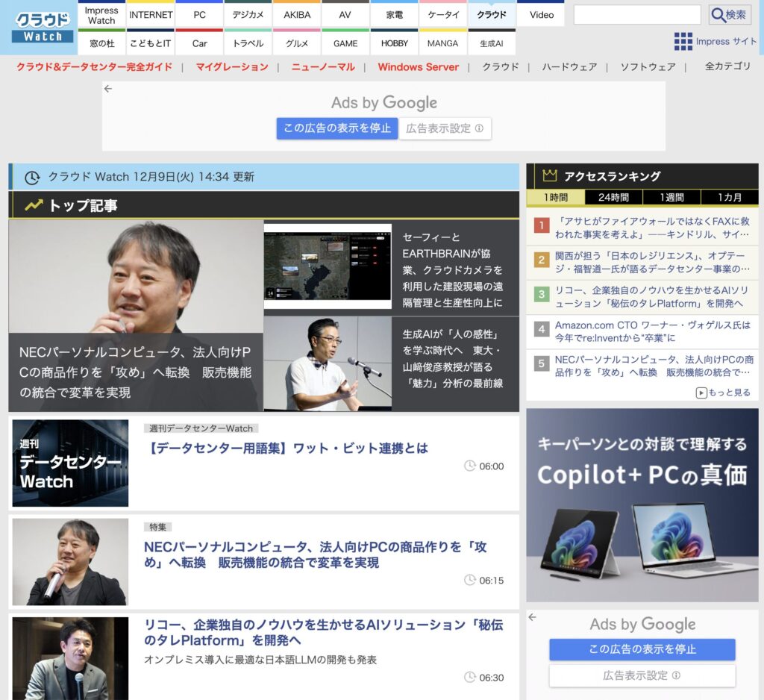Open the 全カテゴリ category list
The image size is (764, 700).
pos(727,66)
